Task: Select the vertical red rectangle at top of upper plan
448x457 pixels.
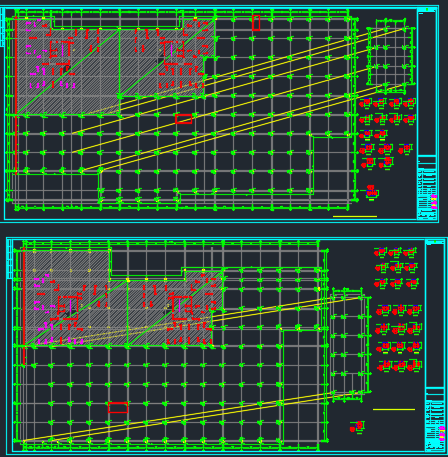Action: click(x=256, y=23)
